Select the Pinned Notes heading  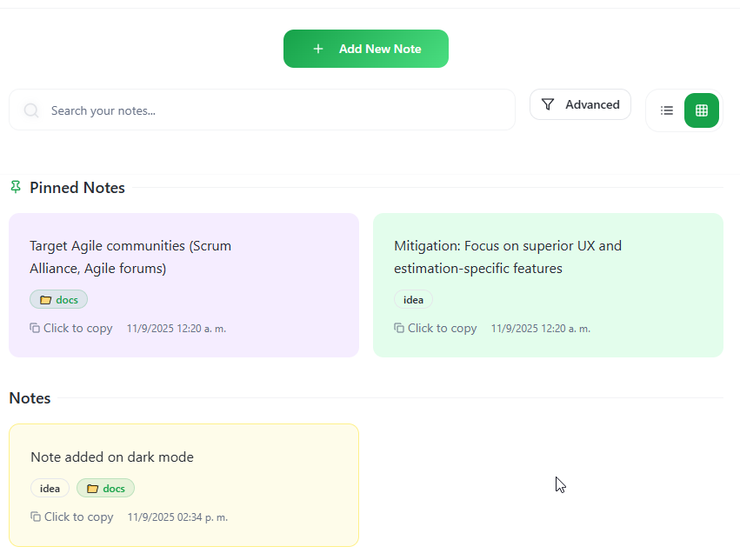pos(77,187)
